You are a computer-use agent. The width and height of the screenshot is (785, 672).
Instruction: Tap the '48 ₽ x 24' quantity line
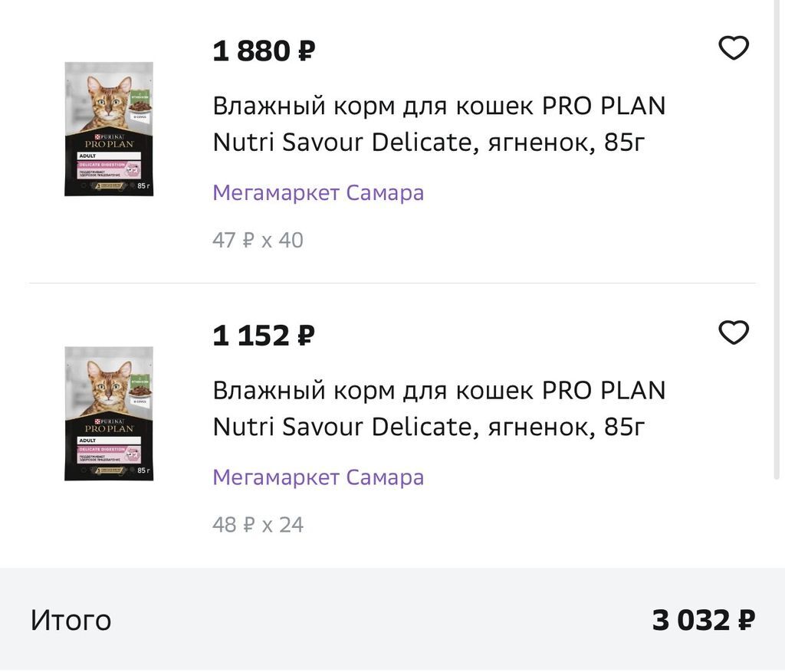point(258,525)
